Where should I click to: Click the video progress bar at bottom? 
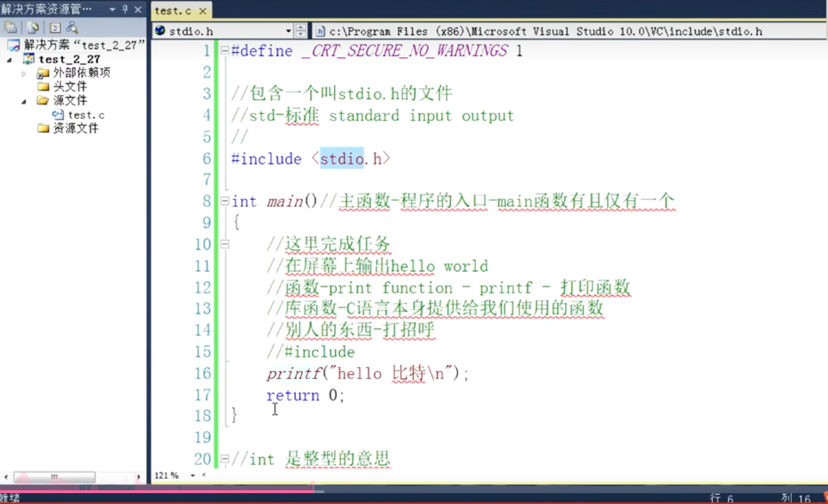pos(414,490)
